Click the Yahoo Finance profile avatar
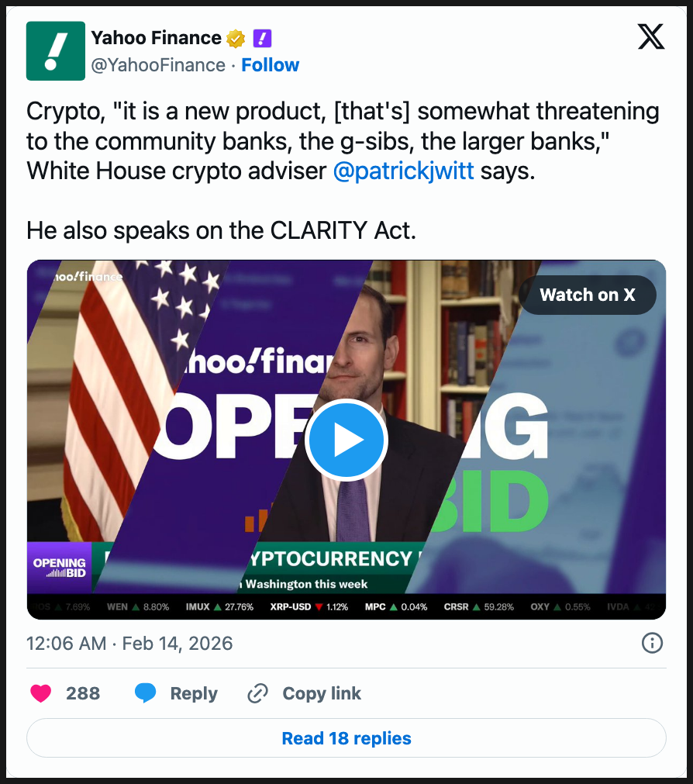 [x=55, y=51]
